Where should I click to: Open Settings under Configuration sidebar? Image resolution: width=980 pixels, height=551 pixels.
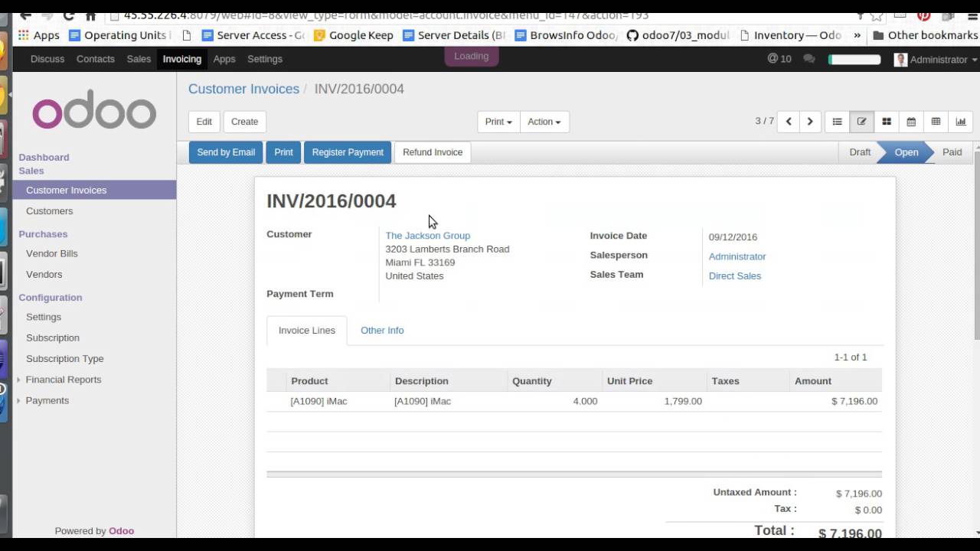click(x=44, y=317)
